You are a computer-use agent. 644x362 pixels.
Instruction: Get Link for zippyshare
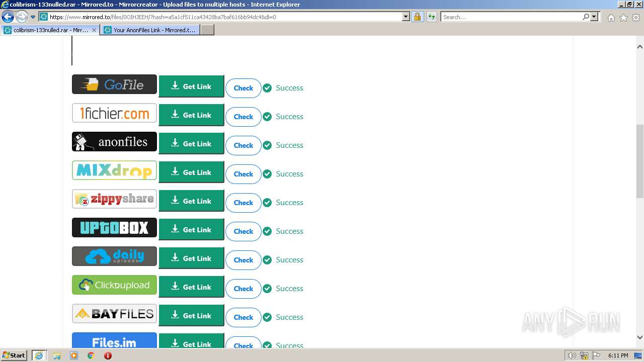coord(191,201)
